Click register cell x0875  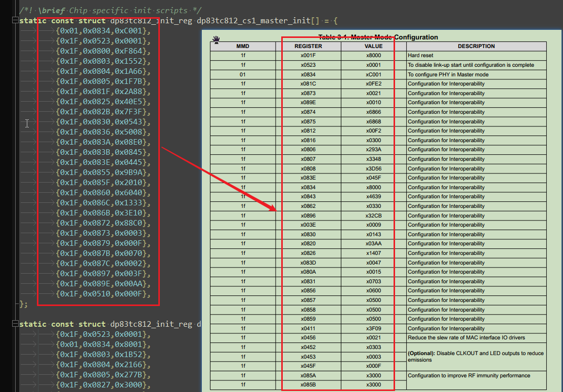tap(308, 121)
